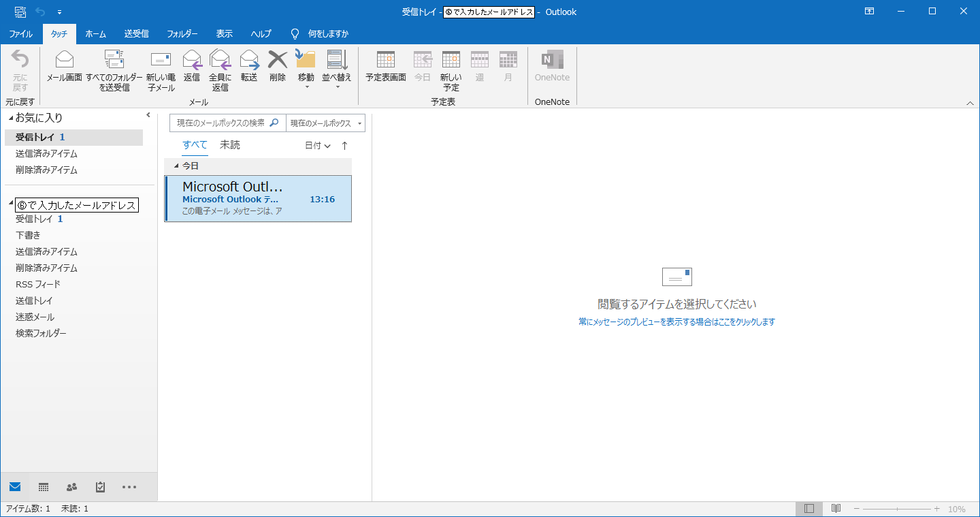This screenshot has width=980, height=517.
Task: Open the ファイル tab
Action: [20, 34]
